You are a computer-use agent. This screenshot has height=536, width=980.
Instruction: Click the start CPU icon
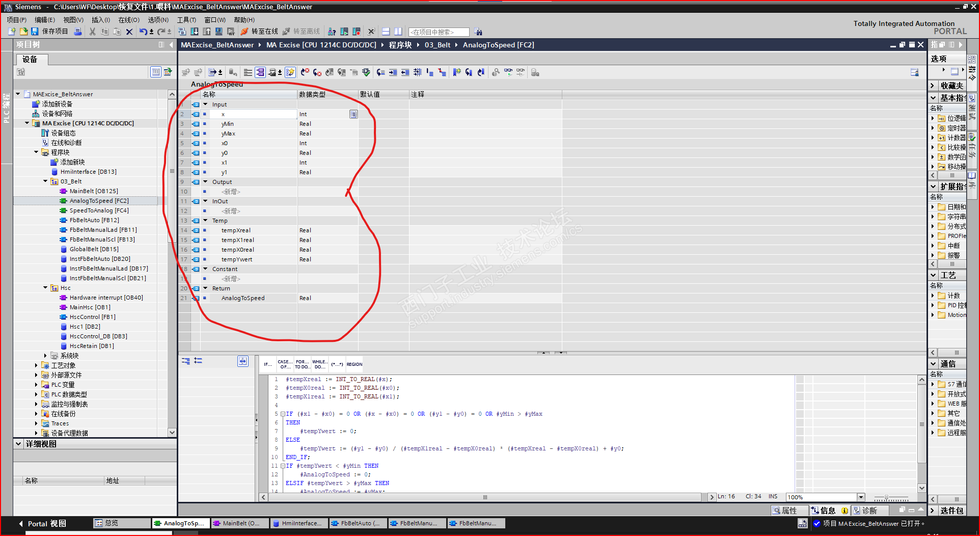tap(344, 32)
